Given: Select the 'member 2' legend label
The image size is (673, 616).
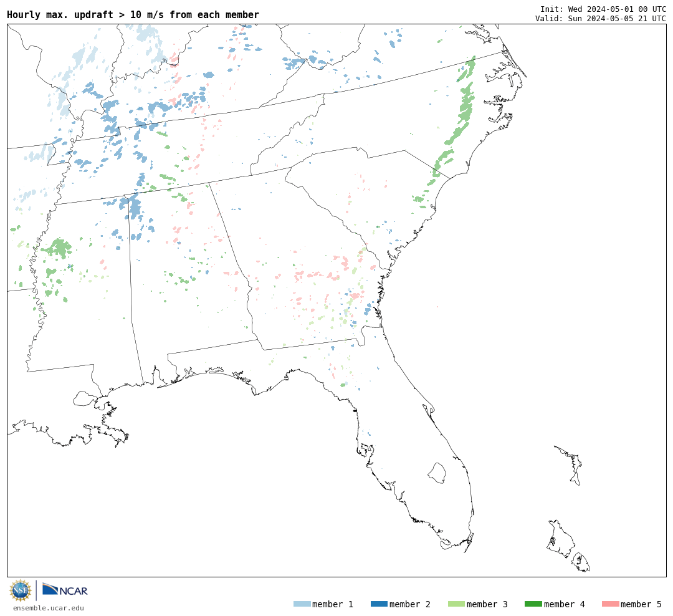Looking at the screenshot, I should point(410,604).
